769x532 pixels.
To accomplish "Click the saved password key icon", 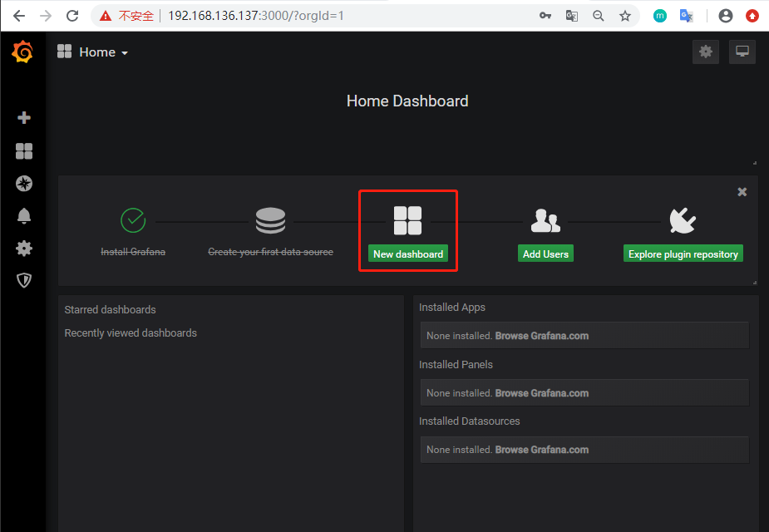I will point(545,16).
